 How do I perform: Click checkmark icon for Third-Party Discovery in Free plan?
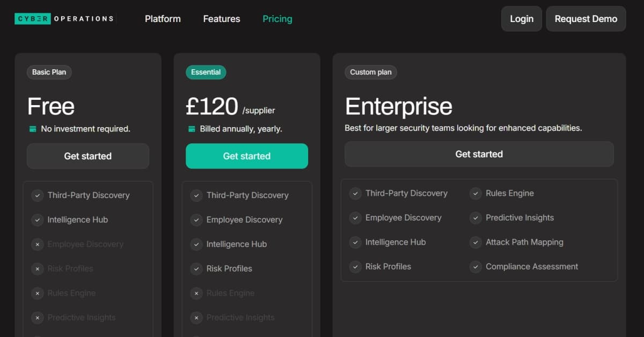pyautogui.click(x=37, y=195)
